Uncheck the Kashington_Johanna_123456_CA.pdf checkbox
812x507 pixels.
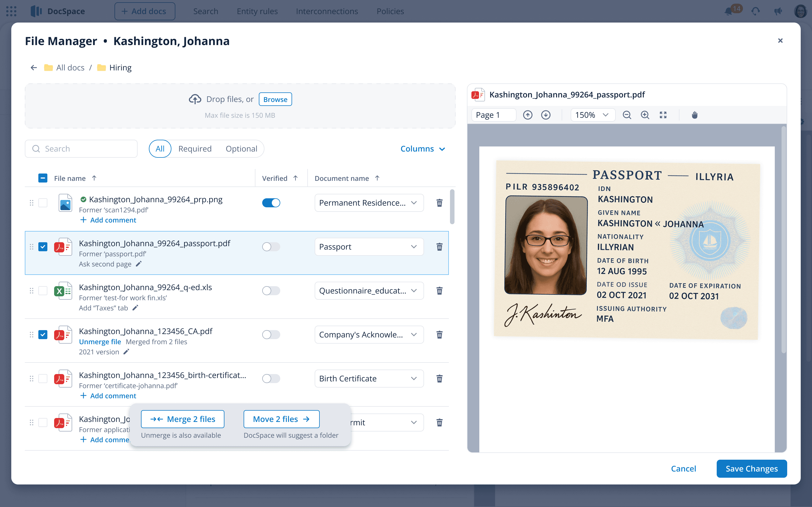click(x=43, y=335)
